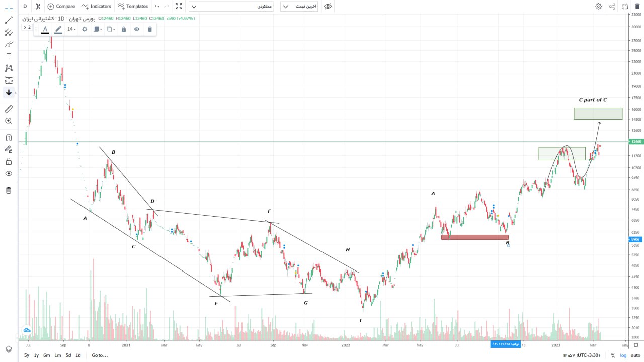Open the عملکردی dropdown box
Image resolution: width=644 pixels, height=362 pixels.
[231, 6]
